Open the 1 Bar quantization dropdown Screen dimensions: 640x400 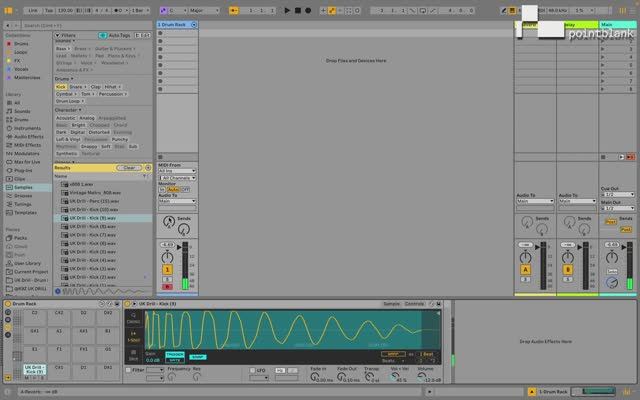pyautogui.click(x=140, y=11)
